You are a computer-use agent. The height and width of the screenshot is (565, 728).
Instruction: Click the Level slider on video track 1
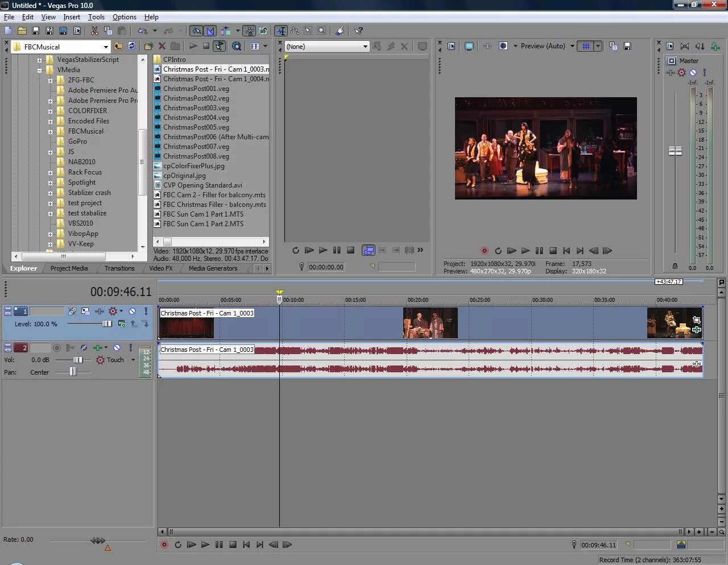tap(107, 323)
